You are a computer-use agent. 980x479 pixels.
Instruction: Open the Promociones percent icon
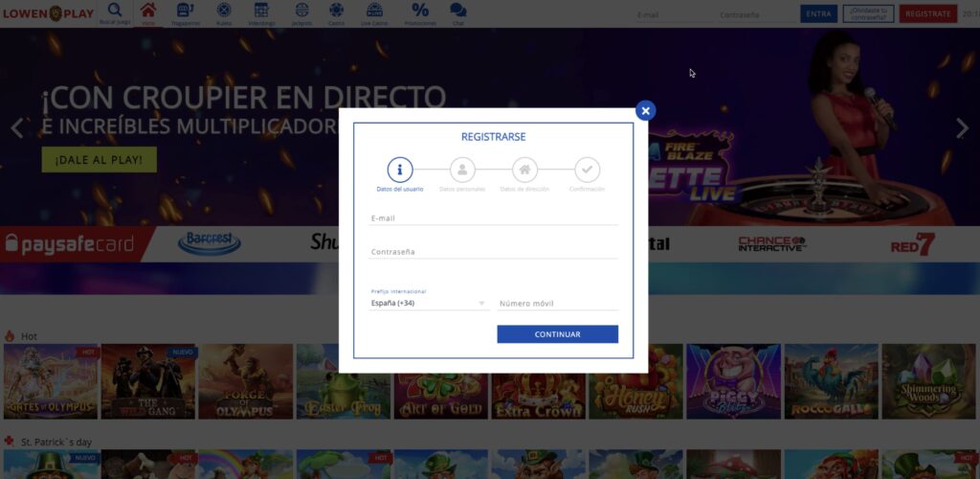pyautogui.click(x=420, y=10)
